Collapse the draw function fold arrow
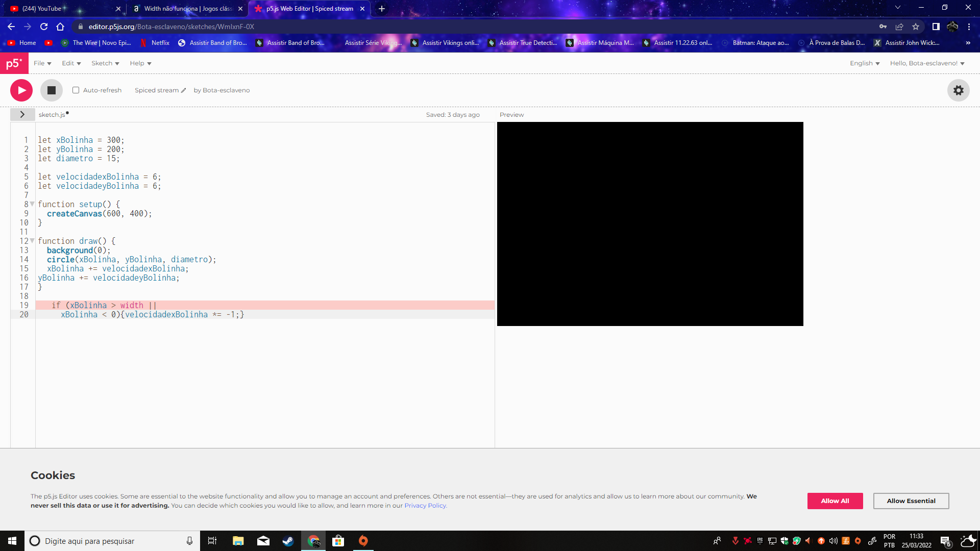 click(32, 241)
